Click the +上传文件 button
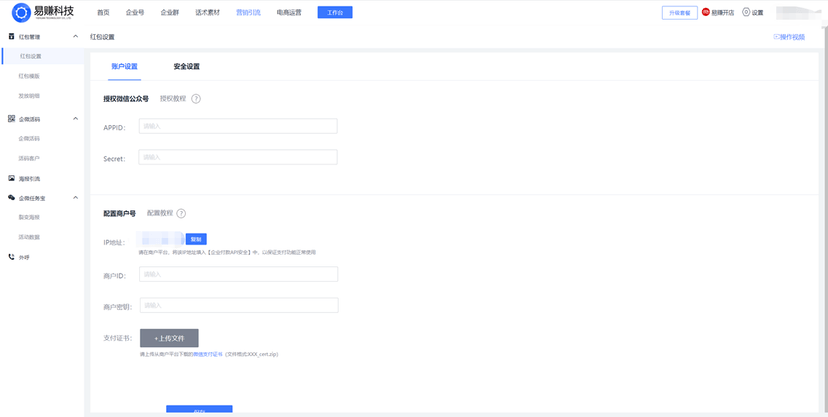Screen dimensions: 828x417 (x=169, y=338)
